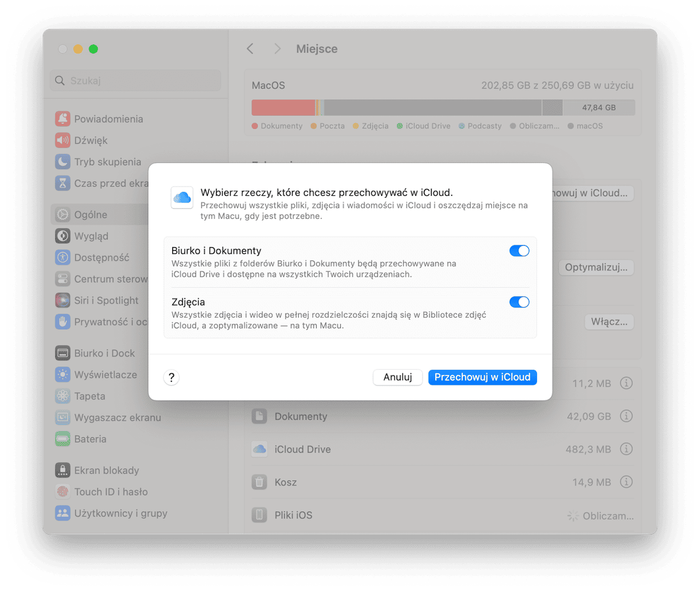Click the Powiadomienia bell icon
The width and height of the screenshot is (700, 591).
point(63,119)
